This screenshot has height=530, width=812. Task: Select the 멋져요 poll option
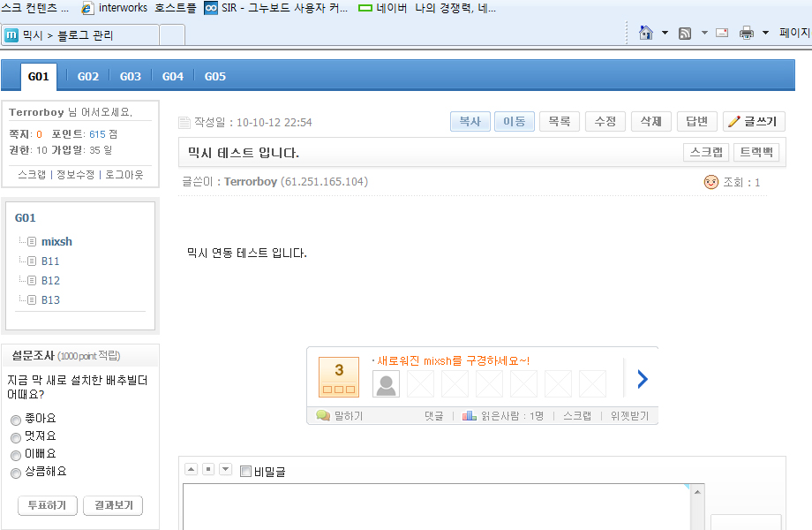[x=16, y=438]
